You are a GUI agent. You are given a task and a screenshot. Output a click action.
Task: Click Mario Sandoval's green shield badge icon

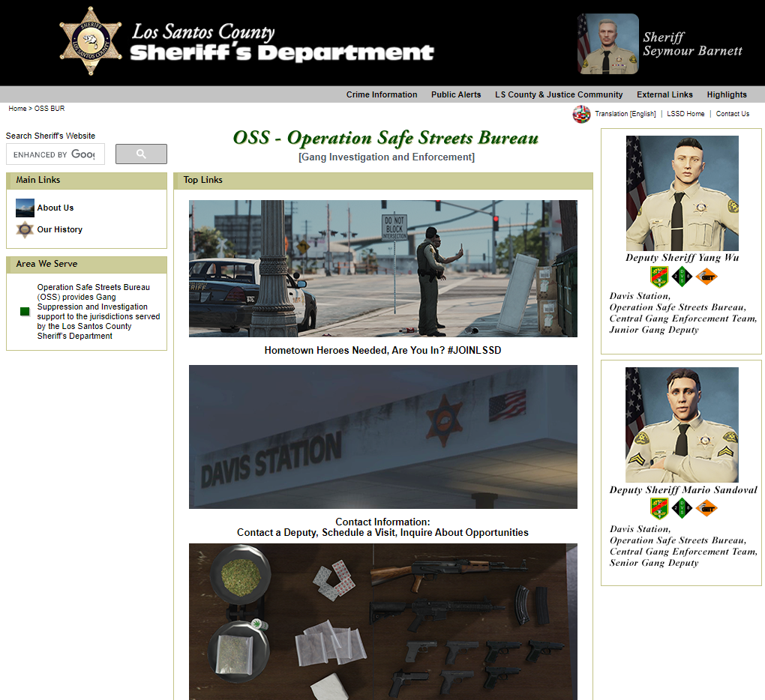tap(659, 509)
